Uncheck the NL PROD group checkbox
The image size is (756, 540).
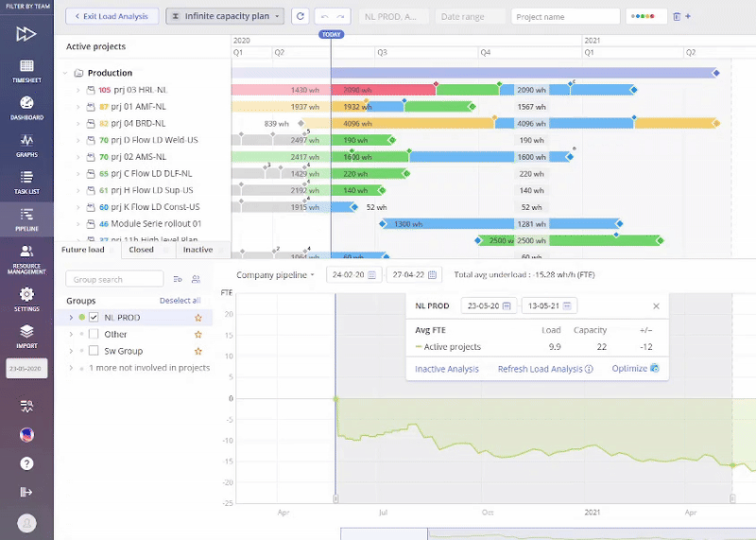pos(94,318)
